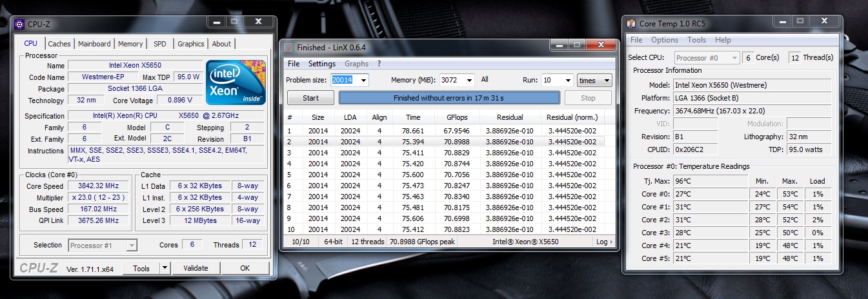Click the 12 threads status bar entry
The height and width of the screenshot is (299, 868).
click(x=367, y=242)
